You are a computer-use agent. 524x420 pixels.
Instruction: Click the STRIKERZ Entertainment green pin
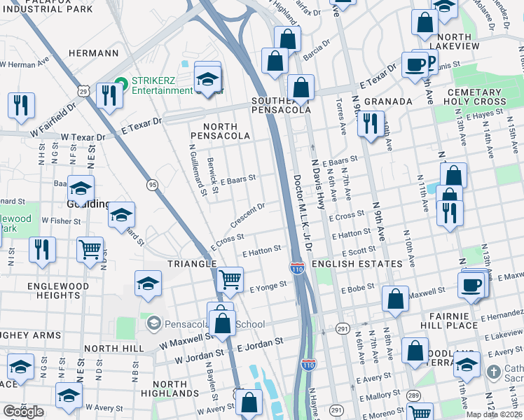click(121, 83)
